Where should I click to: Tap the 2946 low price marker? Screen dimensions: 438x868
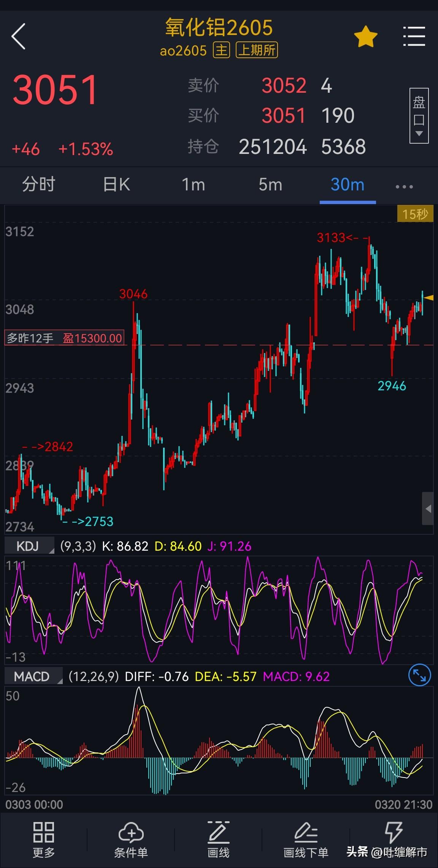coord(392,386)
